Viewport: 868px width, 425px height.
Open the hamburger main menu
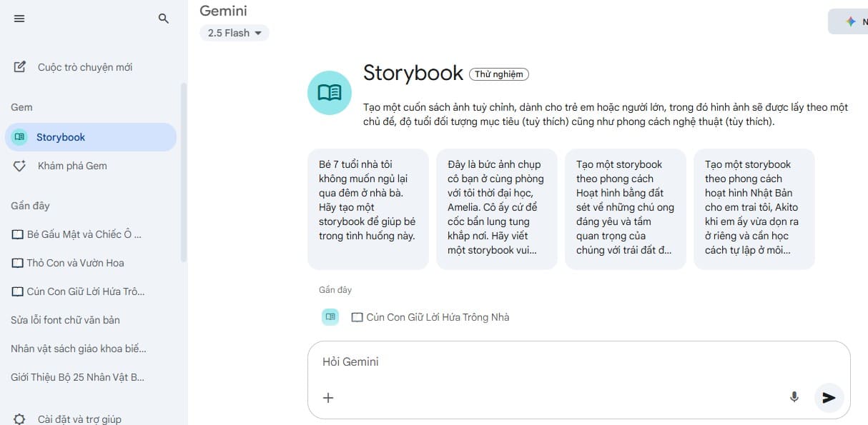[19, 19]
